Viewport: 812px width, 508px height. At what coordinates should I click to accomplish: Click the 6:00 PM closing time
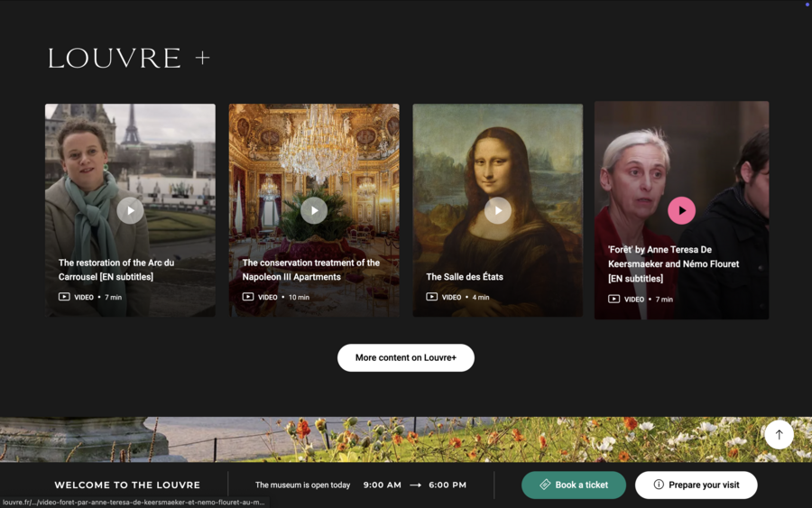tap(448, 485)
